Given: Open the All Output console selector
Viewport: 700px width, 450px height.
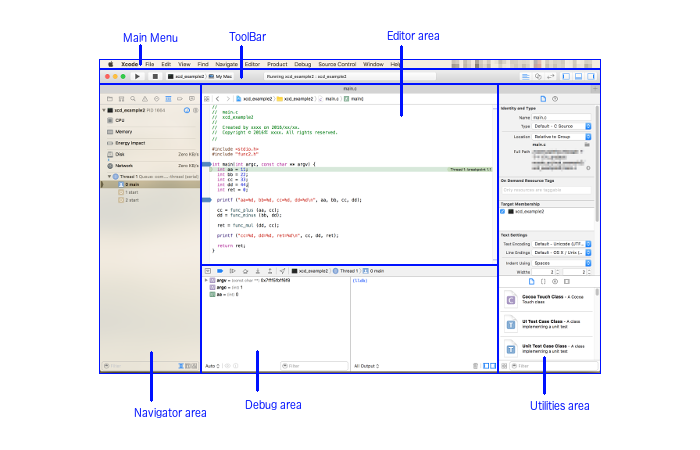Looking at the screenshot, I should [x=367, y=366].
